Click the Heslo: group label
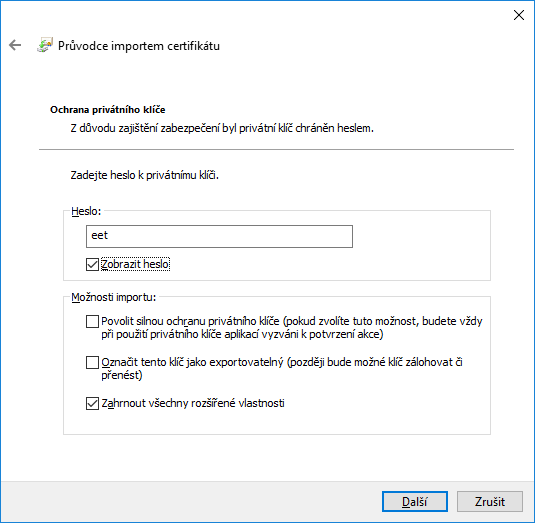Screen dimensions: 535x523 (86, 211)
